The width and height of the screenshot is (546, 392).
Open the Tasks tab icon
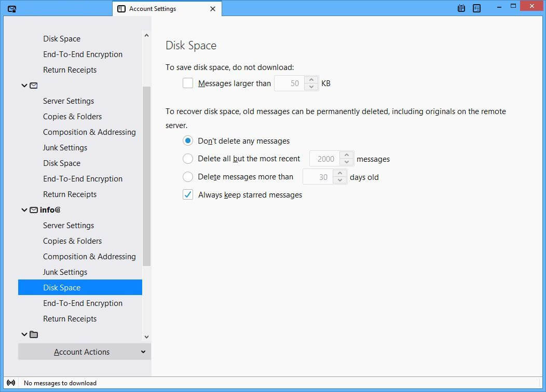click(476, 8)
